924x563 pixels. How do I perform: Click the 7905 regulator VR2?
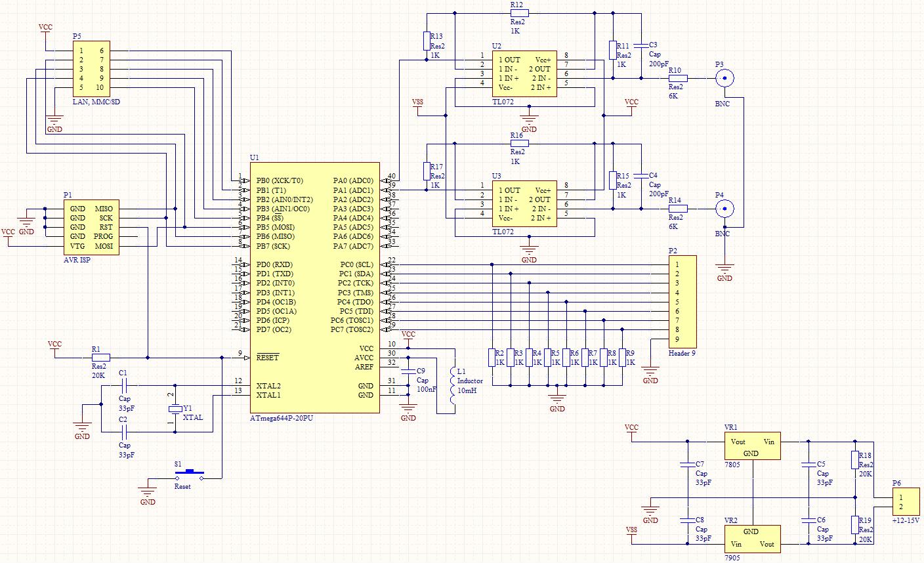(x=752, y=539)
